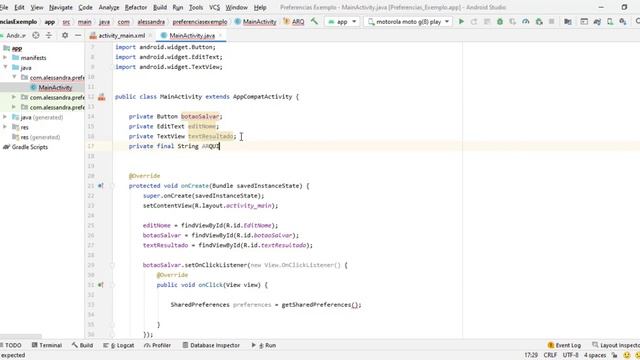Viewport: 640px width, 360px height.
Task: Fold the setOnClickListener block marker
Action: 112,265
